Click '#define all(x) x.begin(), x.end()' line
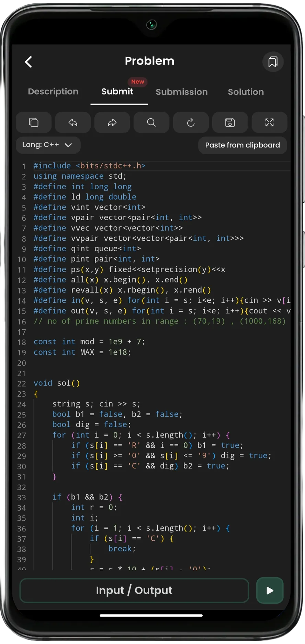 coord(111,280)
